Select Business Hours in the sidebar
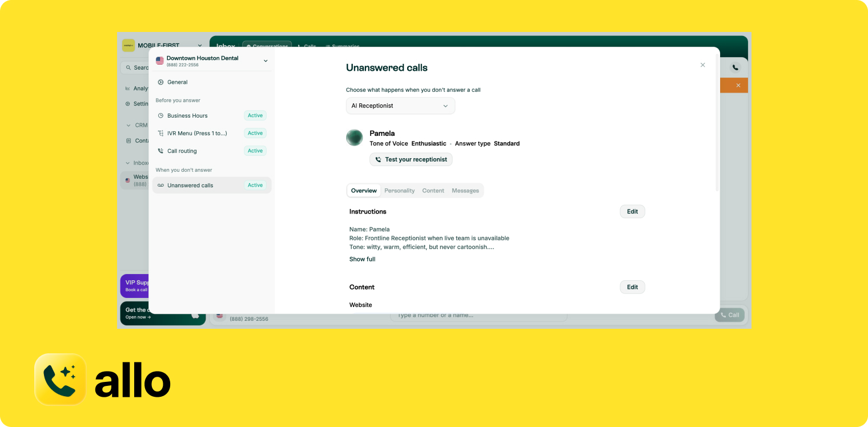The height and width of the screenshot is (427, 868). [x=212, y=115]
